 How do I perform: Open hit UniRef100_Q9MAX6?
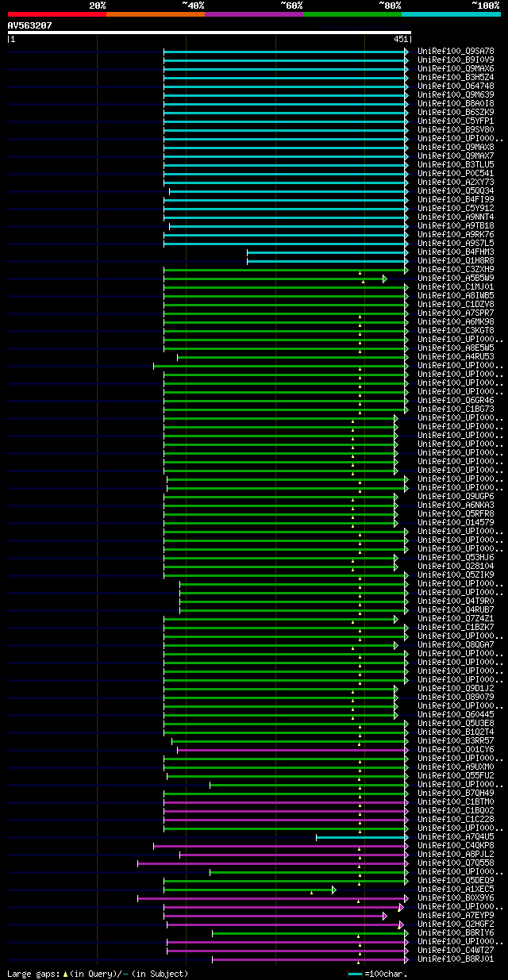coord(456,69)
